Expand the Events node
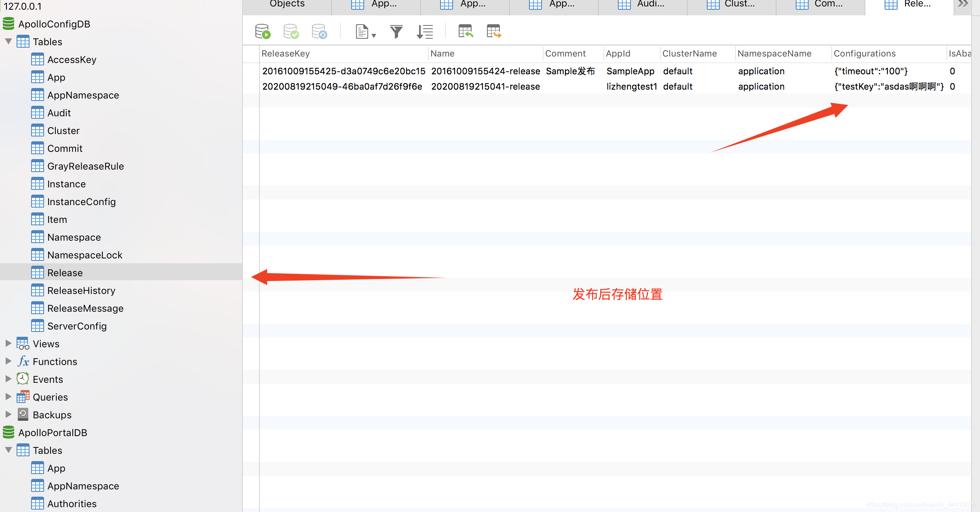980x512 pixels. pos(8,379)
